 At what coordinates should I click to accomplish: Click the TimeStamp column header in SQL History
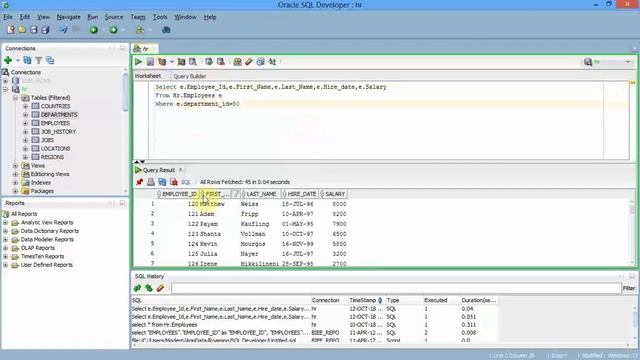click(365, 300)
